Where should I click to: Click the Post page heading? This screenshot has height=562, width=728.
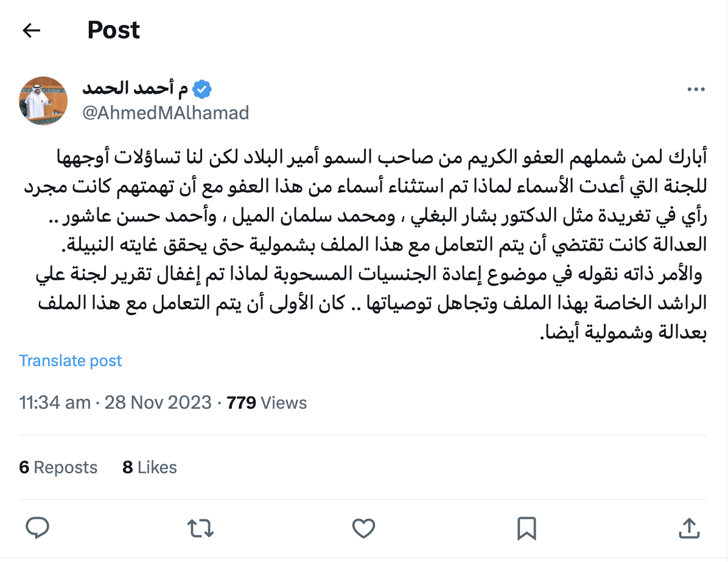tap(114, 30)
